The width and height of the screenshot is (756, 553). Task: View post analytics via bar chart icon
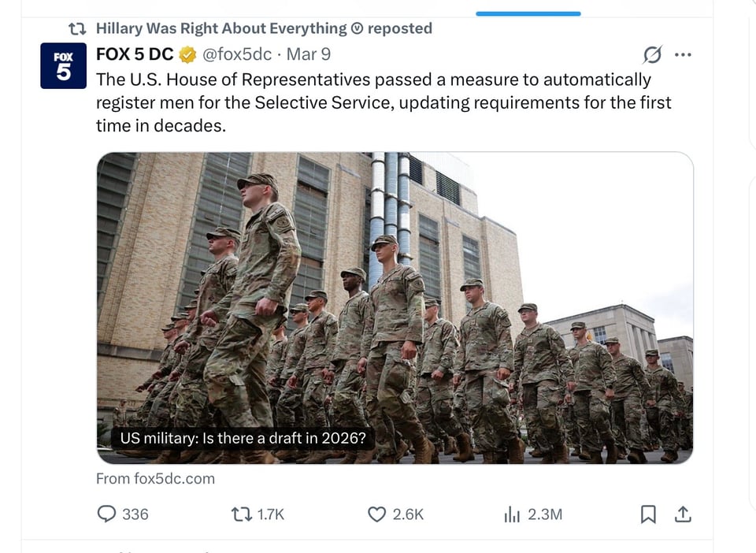click(x=511, y=514)
